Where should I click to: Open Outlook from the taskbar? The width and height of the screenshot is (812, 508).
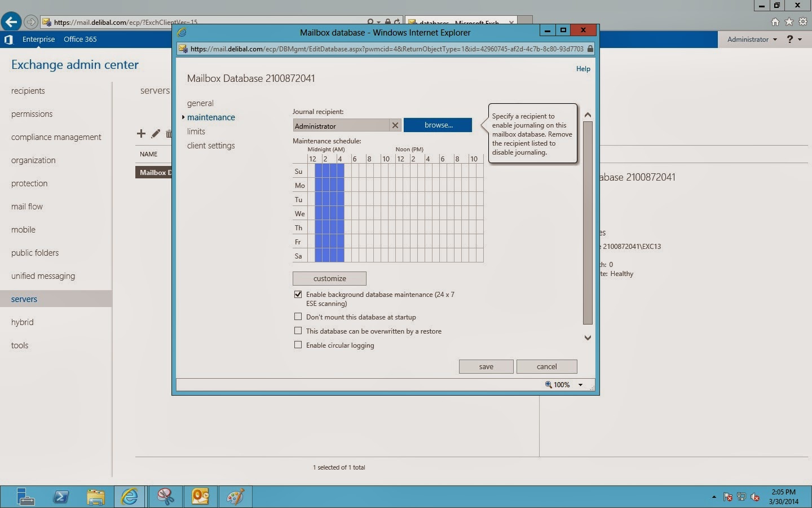point(200,497)
